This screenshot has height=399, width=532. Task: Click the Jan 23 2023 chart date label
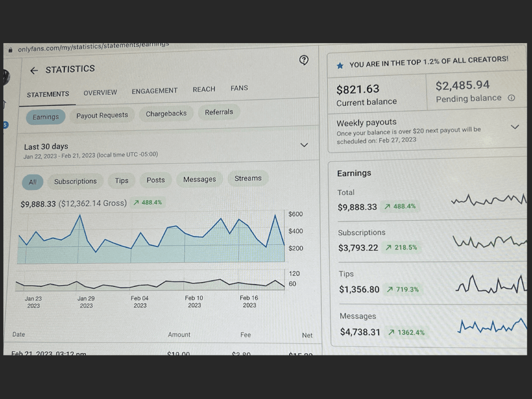33,302
